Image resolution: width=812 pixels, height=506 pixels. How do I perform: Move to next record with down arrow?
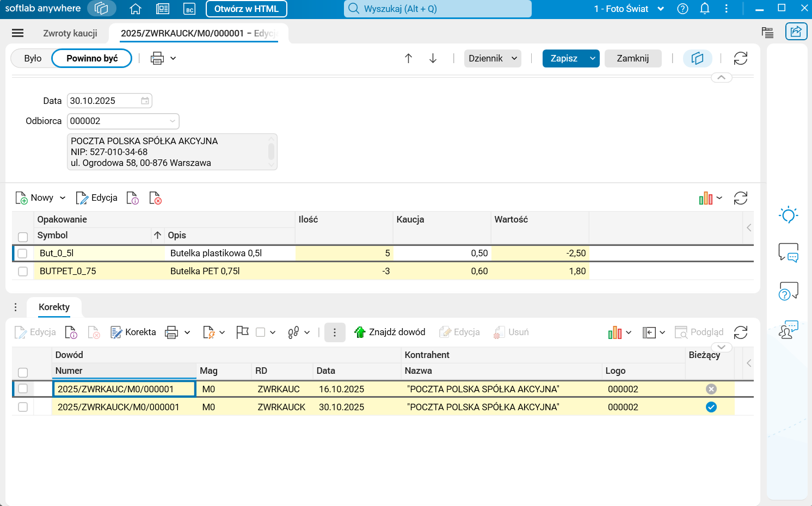tap(433, 58)
